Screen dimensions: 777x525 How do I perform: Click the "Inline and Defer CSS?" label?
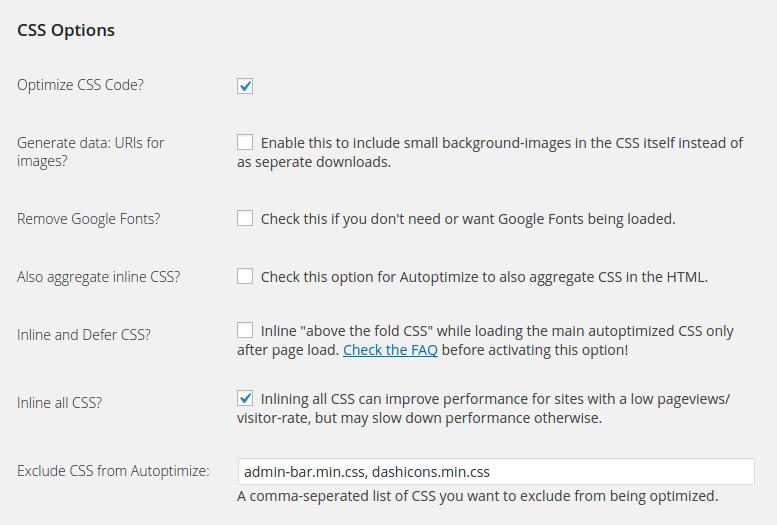(84, 335)
